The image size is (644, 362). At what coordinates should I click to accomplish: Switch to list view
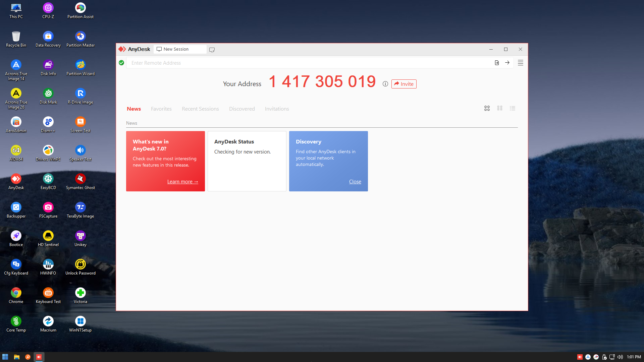513,108
